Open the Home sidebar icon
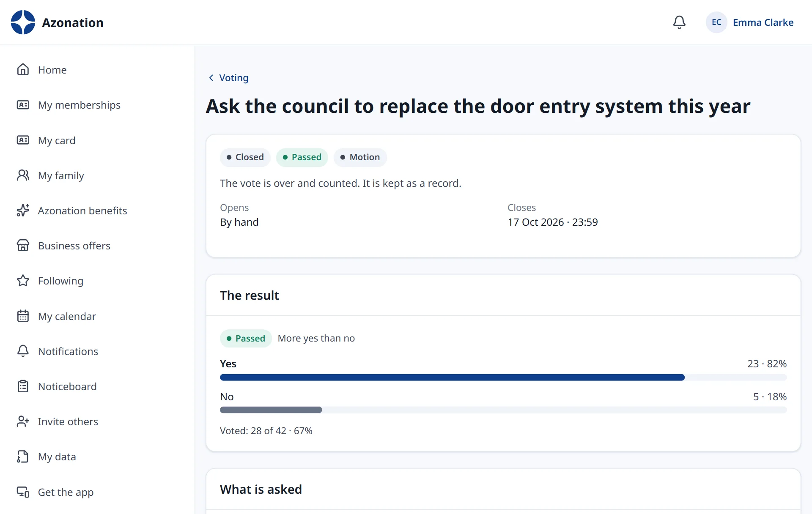812x514 pixels. click(x=23, y=70)
